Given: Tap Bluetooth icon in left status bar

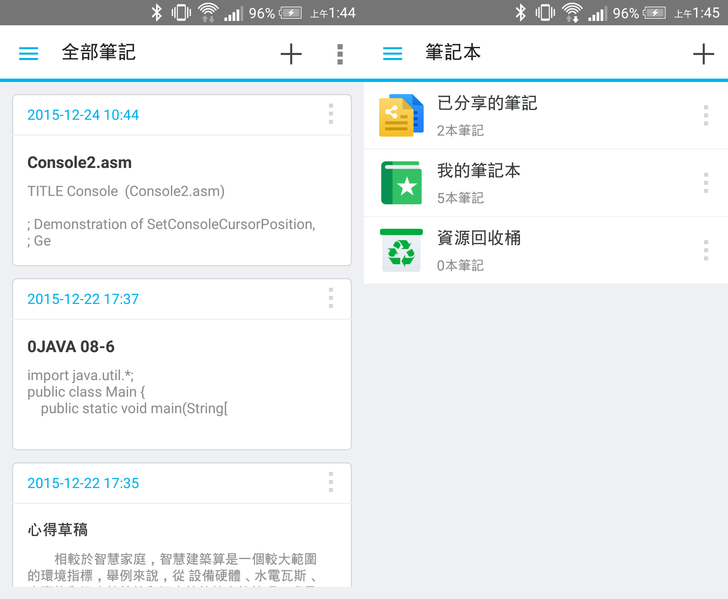Looking at the screenshot, I should click(156, 13).
